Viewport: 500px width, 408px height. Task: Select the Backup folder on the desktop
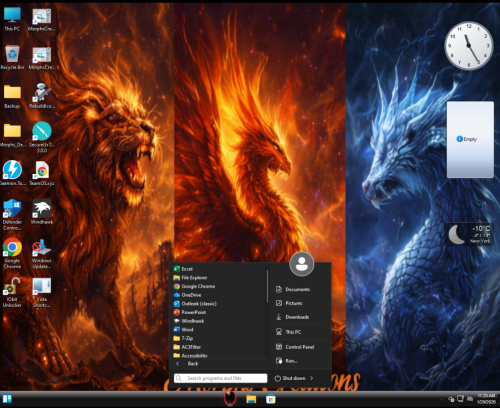12,96
